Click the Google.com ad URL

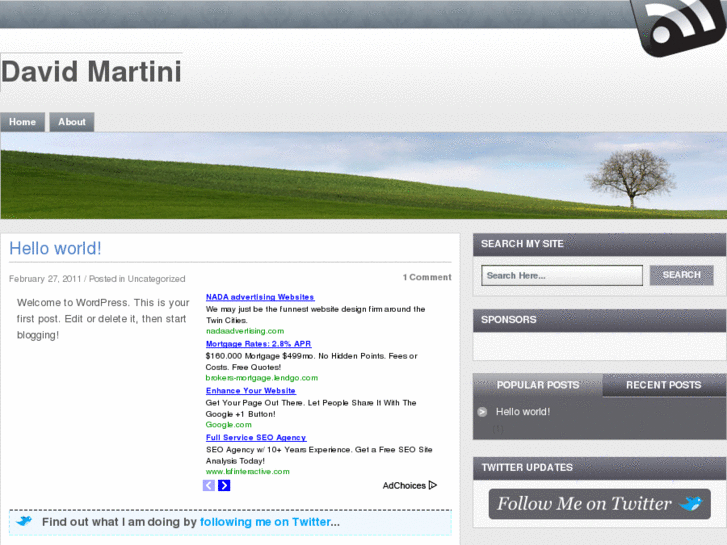tap(229, 425)
